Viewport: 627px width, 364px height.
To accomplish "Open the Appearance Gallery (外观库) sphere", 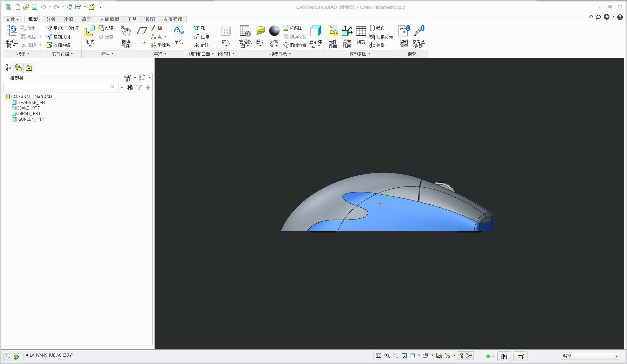I will point(274,31).
